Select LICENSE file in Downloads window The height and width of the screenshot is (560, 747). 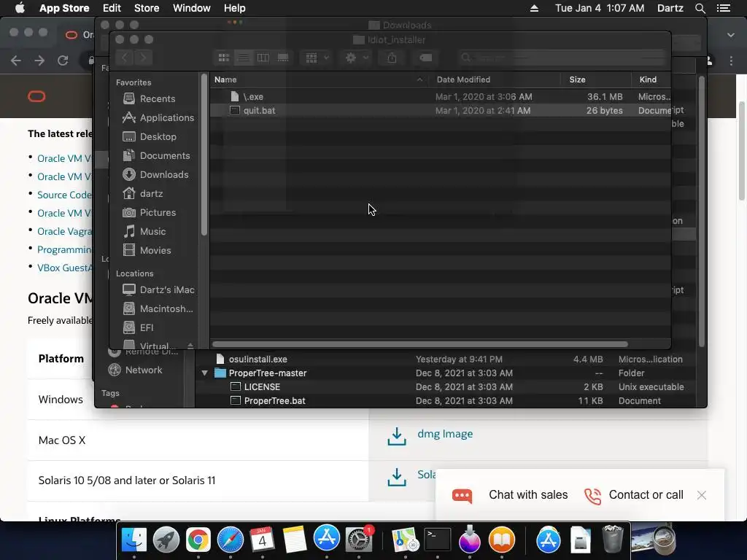[x=262, y=387]
